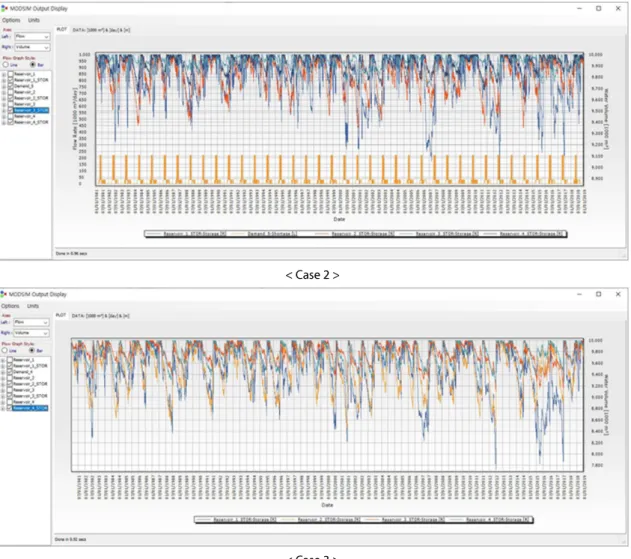Uncheck Demand_5 checkbox in Case 2 window
The image size is (631, 559).
click(10, 86)
